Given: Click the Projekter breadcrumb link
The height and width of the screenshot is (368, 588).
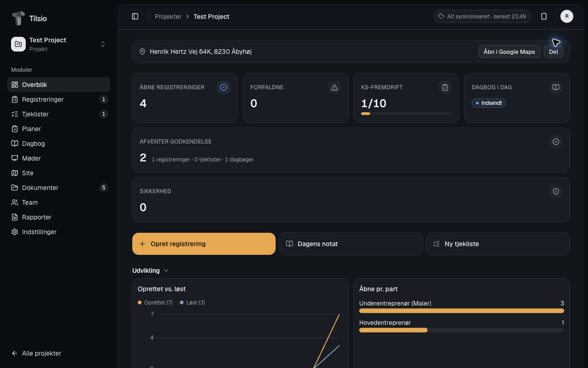Looking at the screenshot, I should tap(168, 17).
